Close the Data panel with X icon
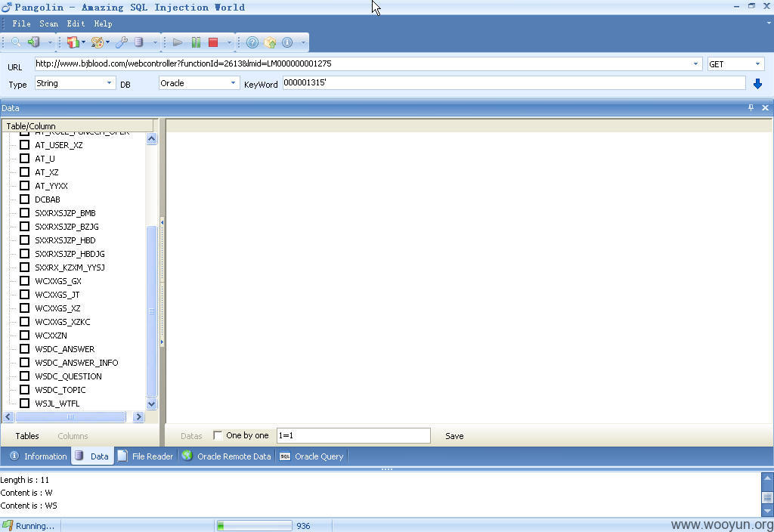 (765, 107)
